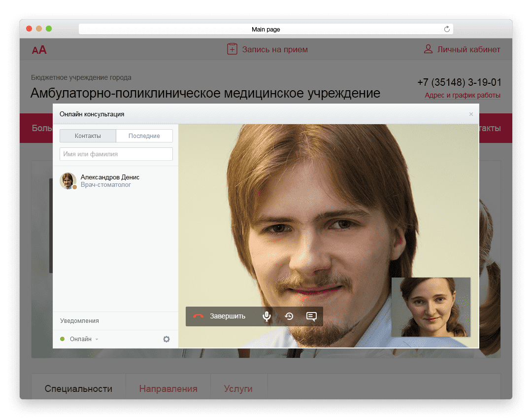Reload the page using the refresh icon
This screenshot has height=419, width=532.
click(x=447, y=29)
